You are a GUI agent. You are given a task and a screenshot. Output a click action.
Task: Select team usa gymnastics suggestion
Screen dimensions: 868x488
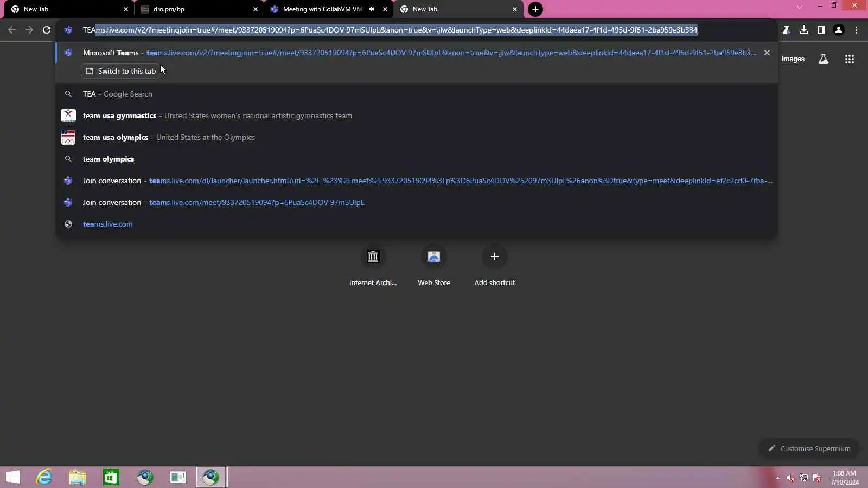pos(417,115)
